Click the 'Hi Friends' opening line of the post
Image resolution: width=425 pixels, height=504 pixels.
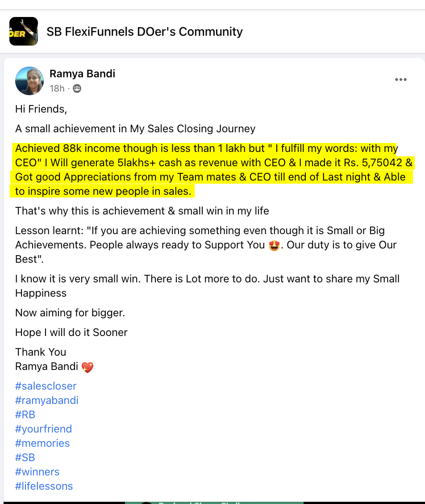tap(40, 109)
